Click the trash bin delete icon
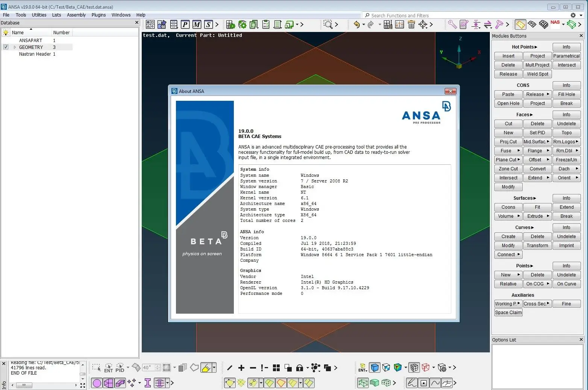The width and height of the screenshot is (588, 390). click(x=411, y=24)
